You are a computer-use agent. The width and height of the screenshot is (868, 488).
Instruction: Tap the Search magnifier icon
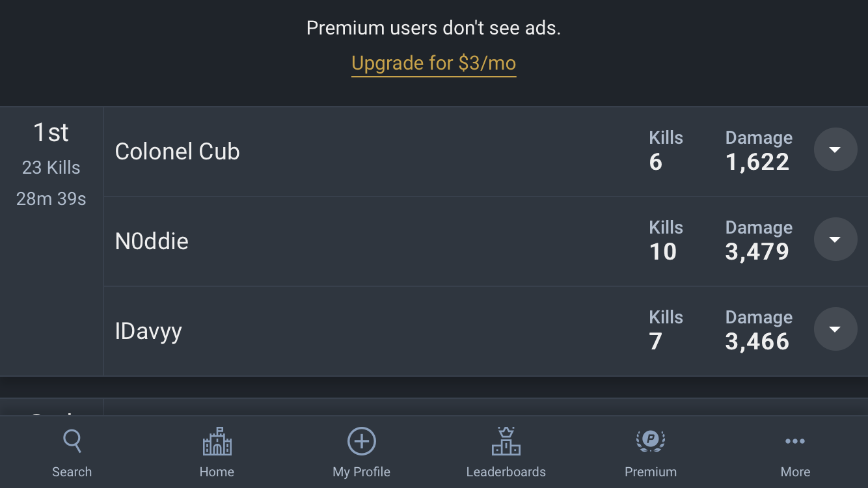coord(72,441)
